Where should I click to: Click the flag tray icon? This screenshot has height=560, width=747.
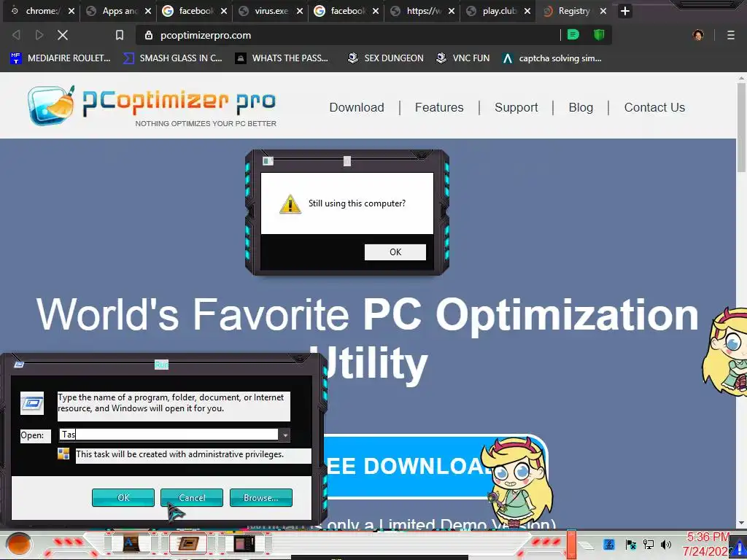click(x=630, y=544)
